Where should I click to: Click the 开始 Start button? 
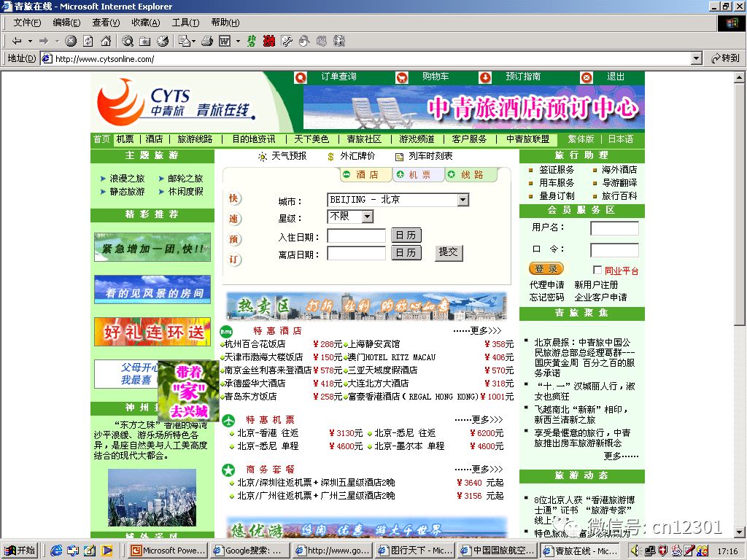pyautogui.click(x=20, y=551)
